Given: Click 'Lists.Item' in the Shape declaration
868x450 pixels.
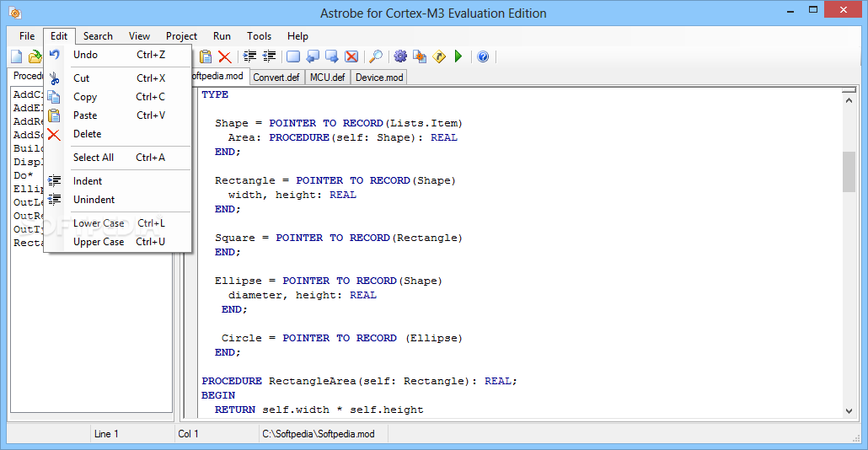Looking at the screenshot, I should pyautogui.click(x=424, y=123).
